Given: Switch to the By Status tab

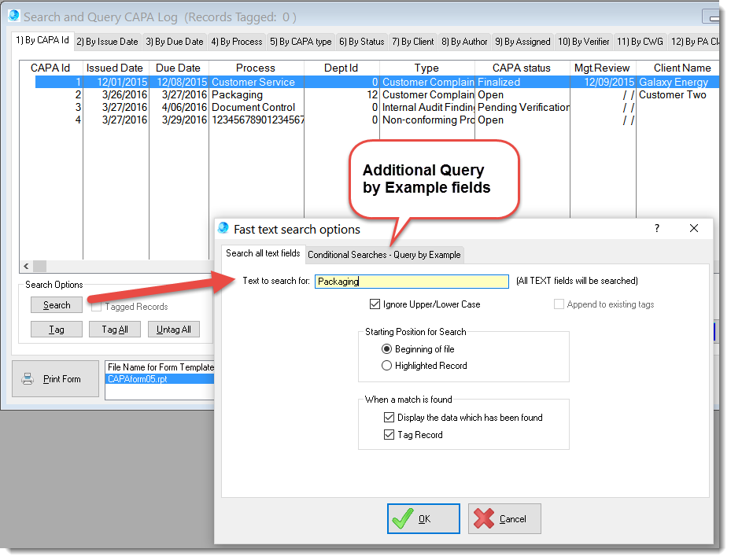Looking at the screenshot, I should pyautogui.click(x=361, y=42).
